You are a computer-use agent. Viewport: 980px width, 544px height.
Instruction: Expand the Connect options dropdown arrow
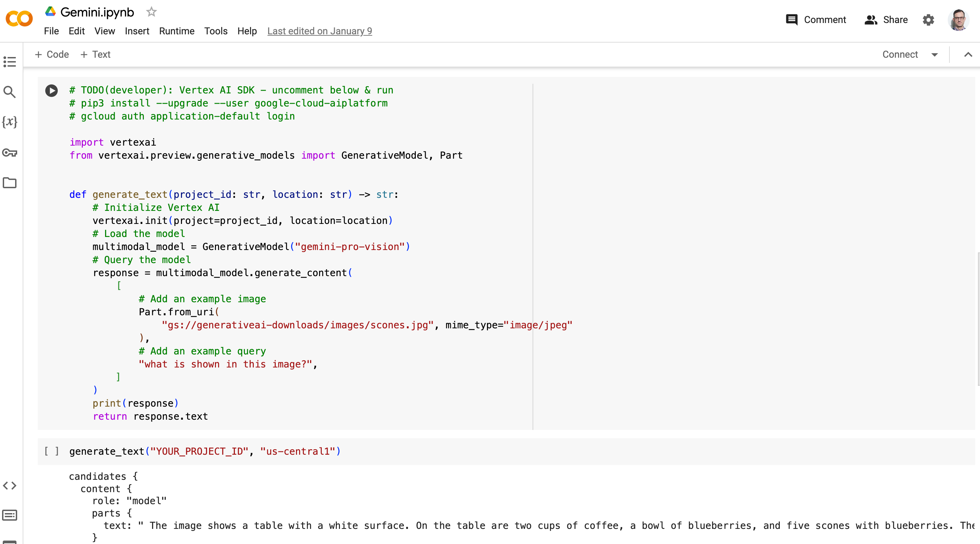(x=934, y=55)
